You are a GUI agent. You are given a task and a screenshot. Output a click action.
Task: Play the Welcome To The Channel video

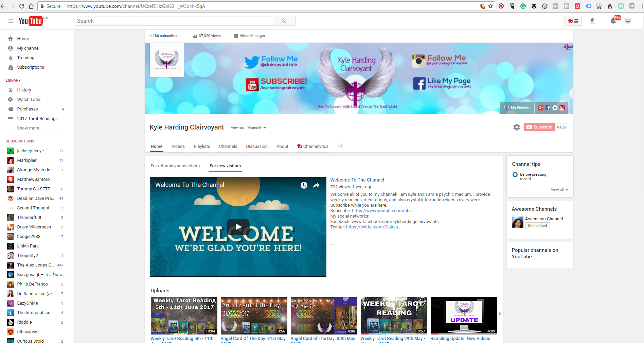238,227
